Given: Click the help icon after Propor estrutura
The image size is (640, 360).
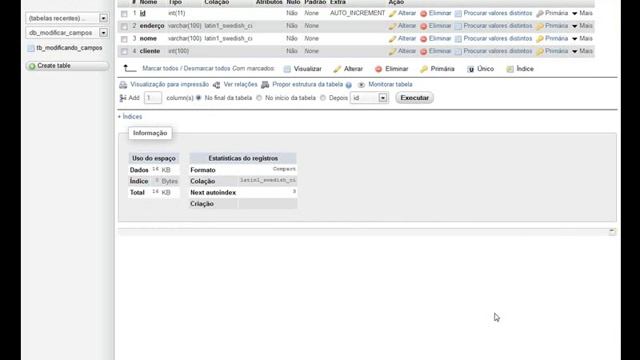Looking at the screenshot, I should pos(349,85).
